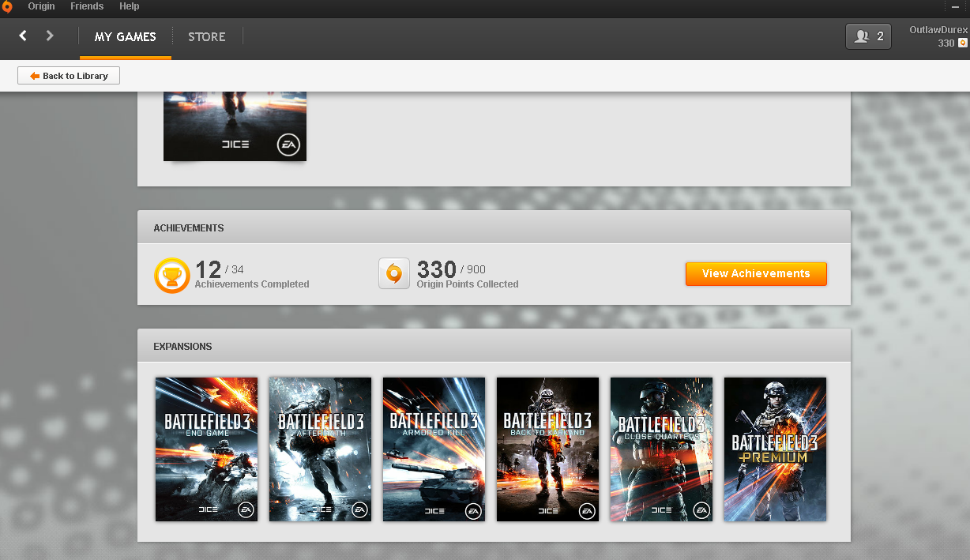The image size is (970, 560).
Task: Click the Back to Library button
Action: click(x=69, y=76)
